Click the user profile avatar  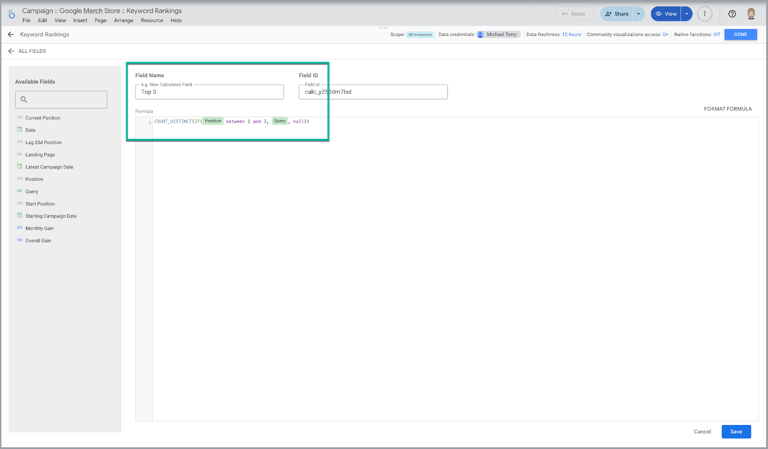[751, 14]
